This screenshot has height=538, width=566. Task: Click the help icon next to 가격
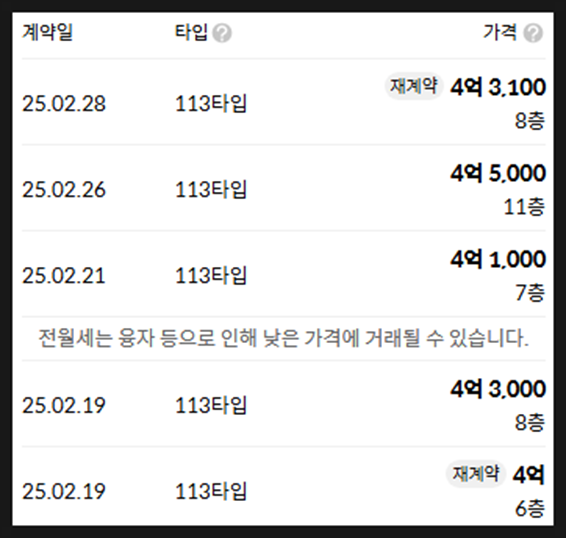tap(533, 33)
